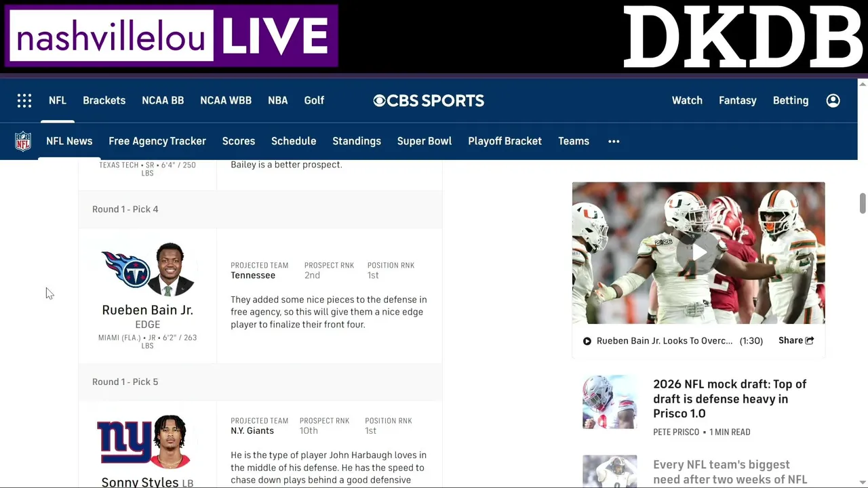Click the Pete Prisco author name
Viewport: 868px width, 488px height.
click(x=676, y=432)
